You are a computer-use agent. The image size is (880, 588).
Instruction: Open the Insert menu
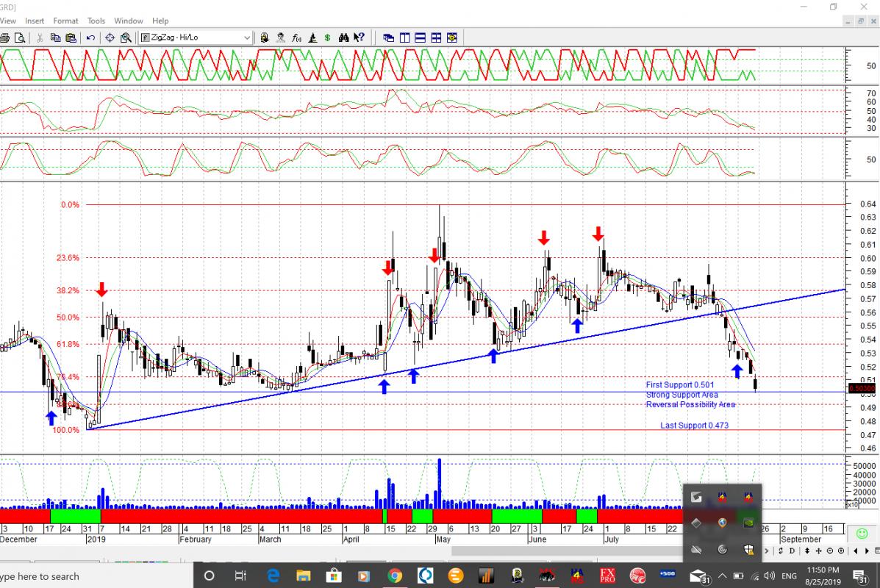(35, 21)
